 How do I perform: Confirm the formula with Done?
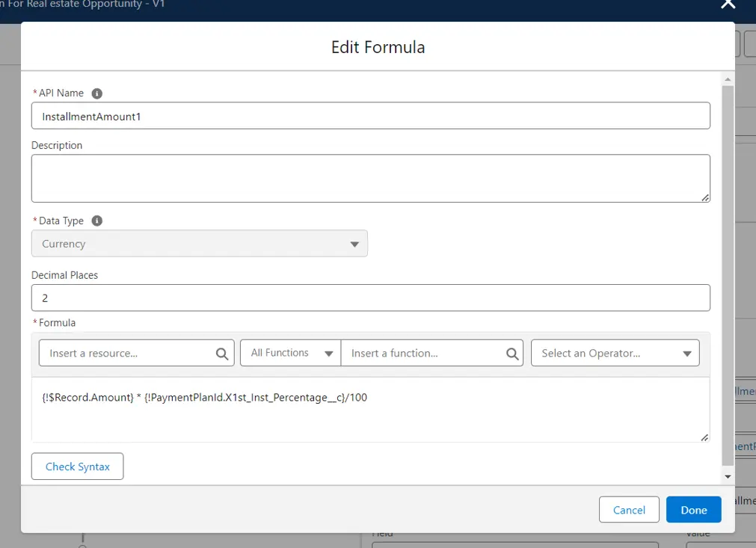click(x=693, y=510)
